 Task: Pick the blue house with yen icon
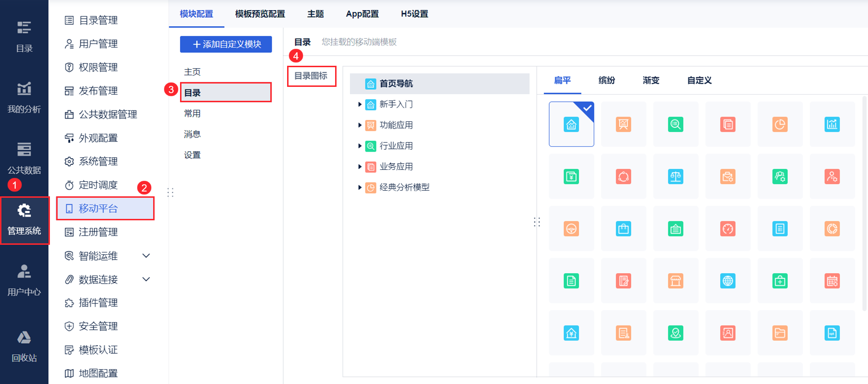coord(571,333)
